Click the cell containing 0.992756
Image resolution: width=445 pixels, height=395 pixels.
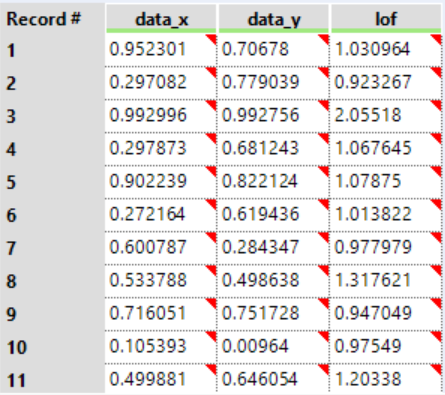coord(273,116)
